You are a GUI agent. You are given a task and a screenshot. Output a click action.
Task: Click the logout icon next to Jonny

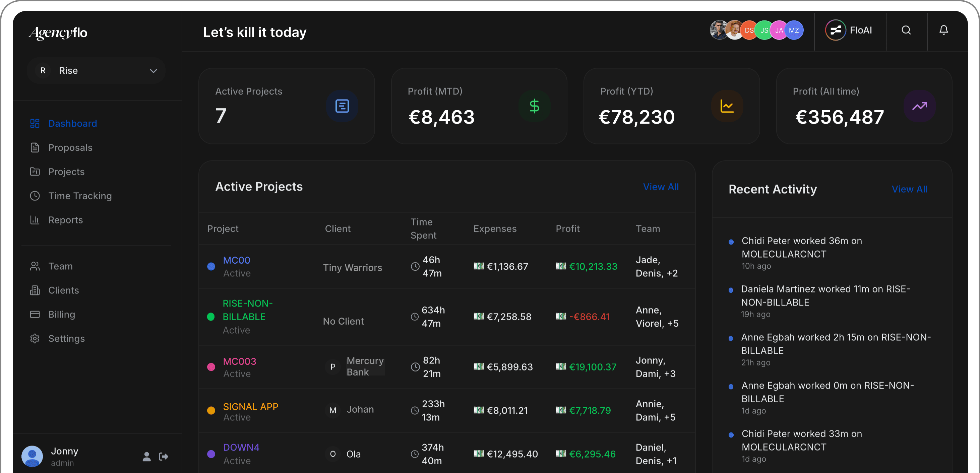163,456
